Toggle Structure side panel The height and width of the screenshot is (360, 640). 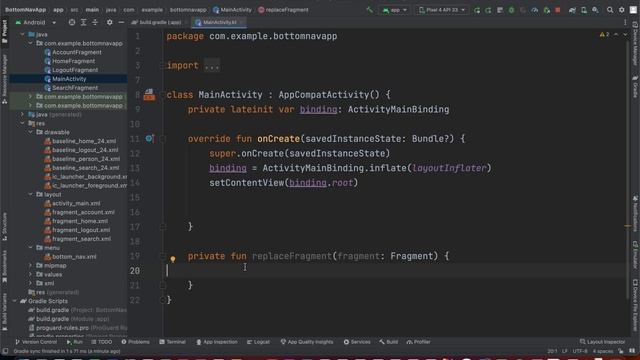(4, 227)
